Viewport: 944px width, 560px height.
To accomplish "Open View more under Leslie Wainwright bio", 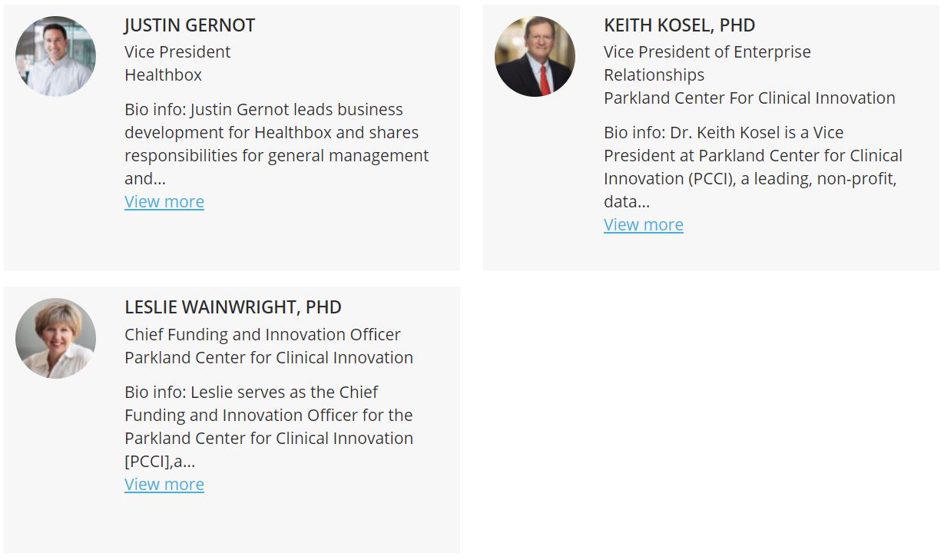I will tap(164, 484).
